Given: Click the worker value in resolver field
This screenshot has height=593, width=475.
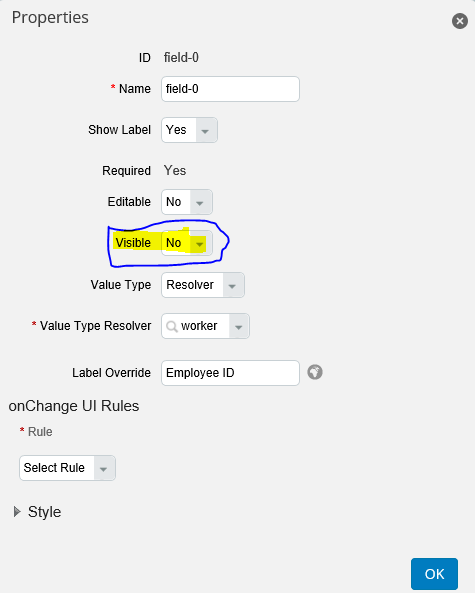Looking at the screenshot, I should click(199, 326).
